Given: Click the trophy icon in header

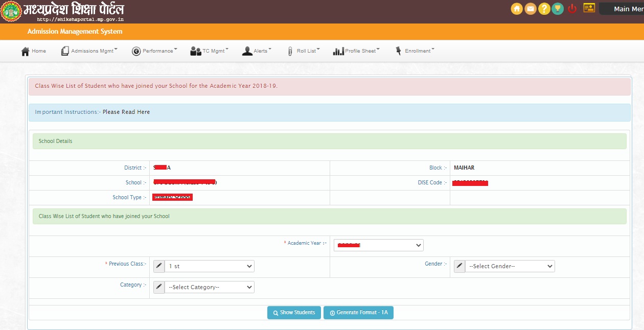Looking at the screenshot, I should pos(558,9).
